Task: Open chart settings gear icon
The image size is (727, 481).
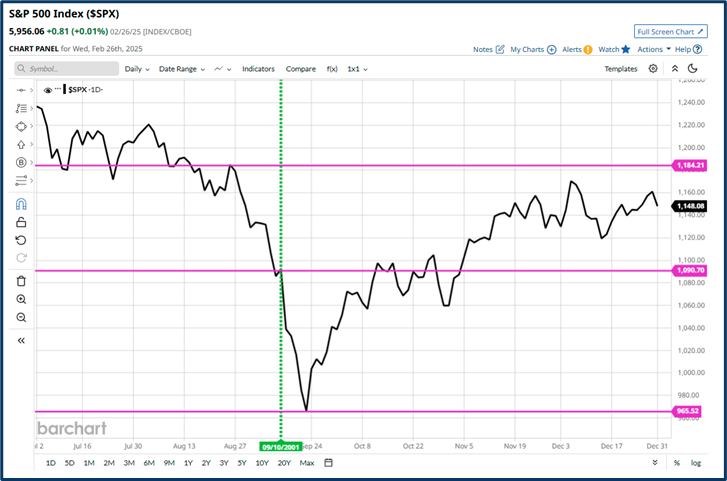Action: coord(653,69)
